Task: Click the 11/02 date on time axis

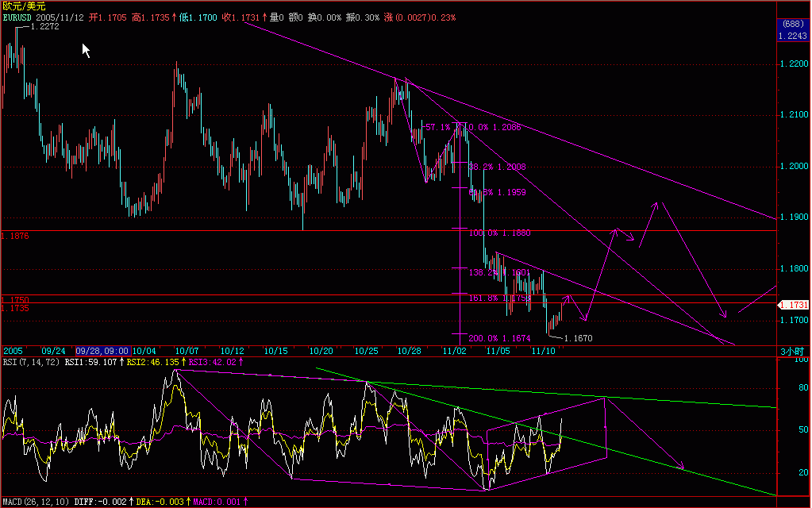Action: point(454,351)
